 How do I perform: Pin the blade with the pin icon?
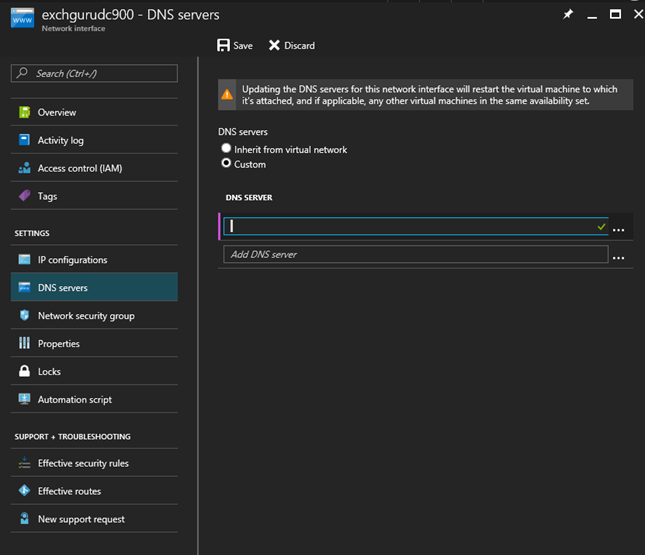click(x=568, y=15)
